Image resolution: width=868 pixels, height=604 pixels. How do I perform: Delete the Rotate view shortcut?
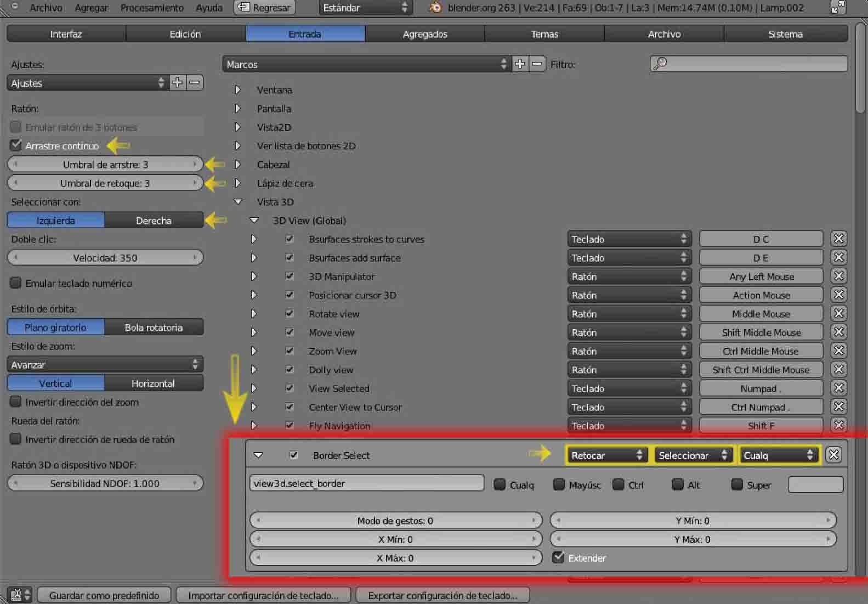pyautogui.click(x=838, y=313)
